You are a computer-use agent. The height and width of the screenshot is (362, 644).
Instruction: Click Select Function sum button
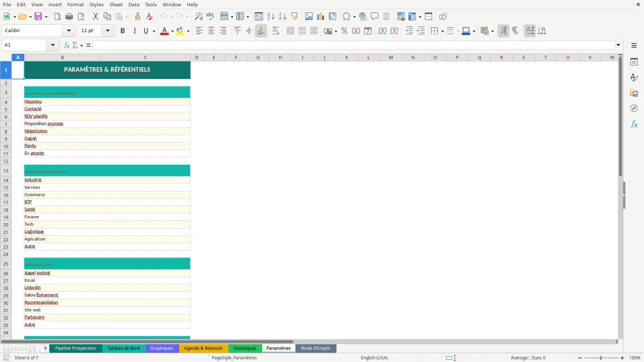click(75, 45)
